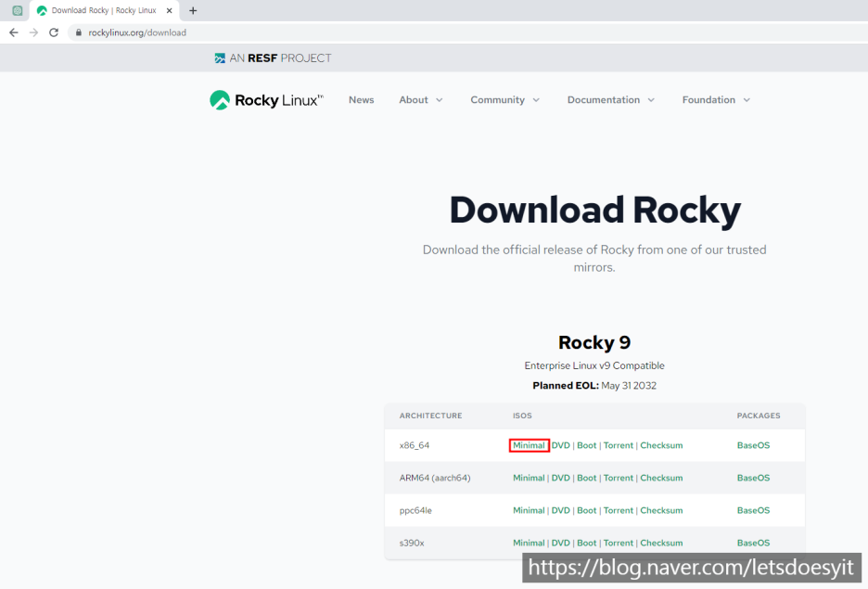
Task: Click the browser back arrow
Action: pyautogui.click(x=14, y=32)
